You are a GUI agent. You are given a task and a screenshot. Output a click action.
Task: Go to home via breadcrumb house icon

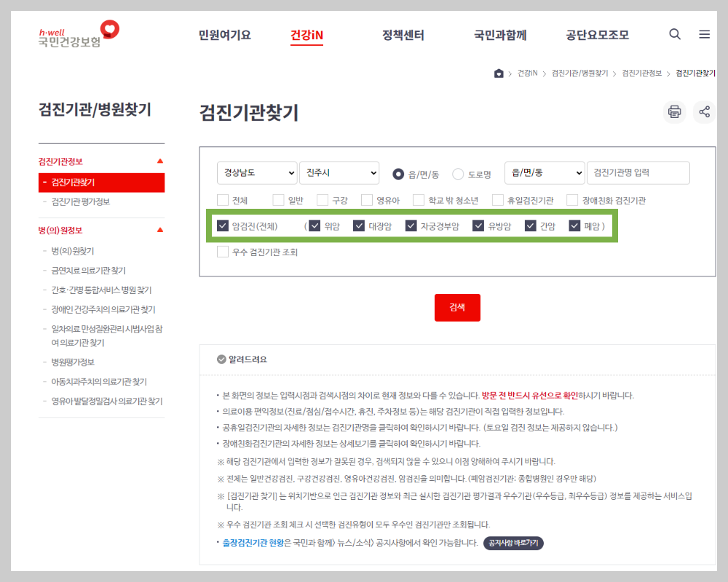499,73
